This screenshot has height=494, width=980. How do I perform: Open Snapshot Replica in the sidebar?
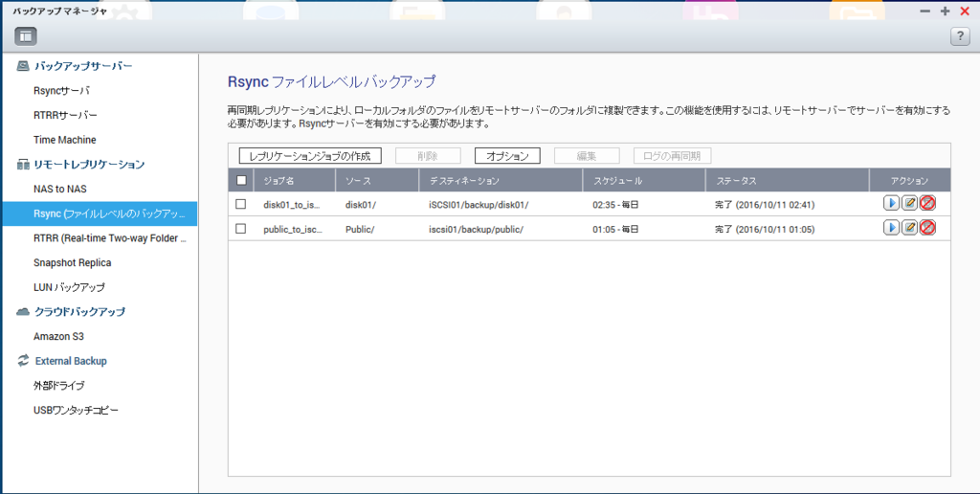click(x=72, y=262)
